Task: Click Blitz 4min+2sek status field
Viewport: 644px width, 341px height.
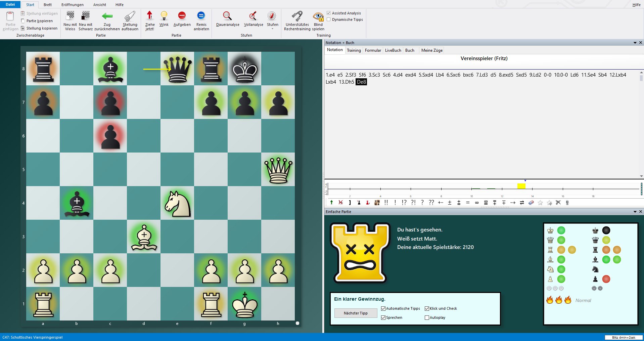Action: [x=624, y=337]
